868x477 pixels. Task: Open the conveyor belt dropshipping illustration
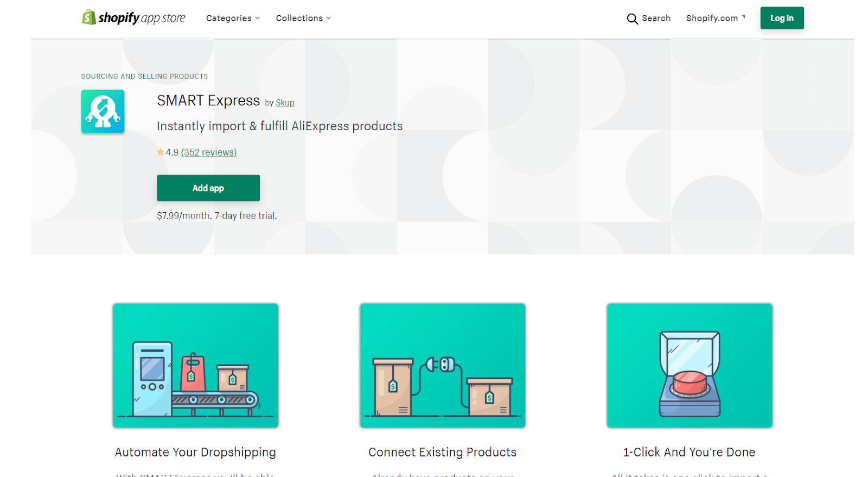click(195, 365)
